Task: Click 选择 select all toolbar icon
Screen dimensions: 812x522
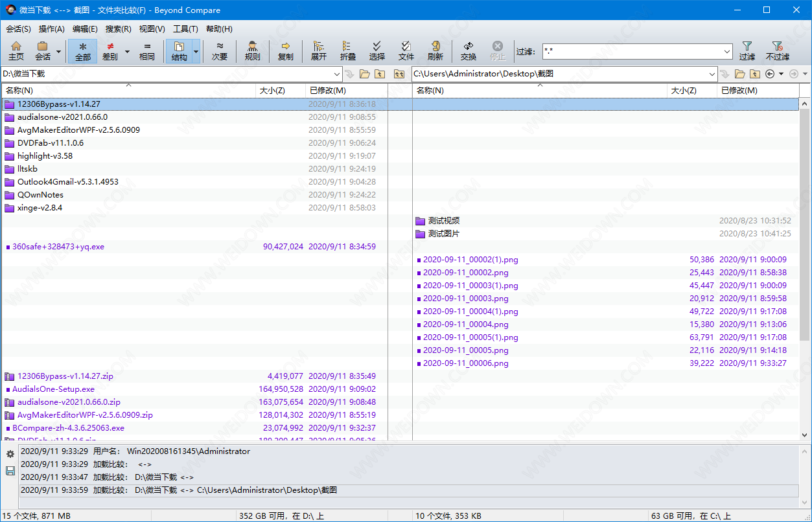Action: tap(377, 51)
